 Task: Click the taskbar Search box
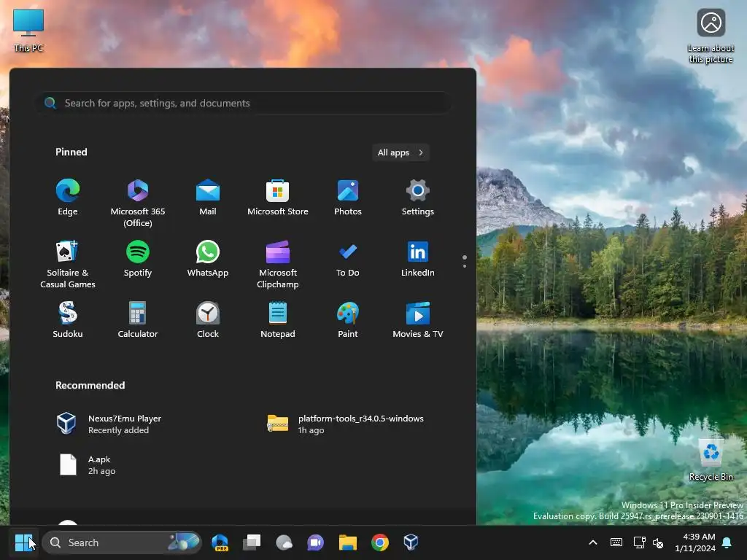[122, 542]
